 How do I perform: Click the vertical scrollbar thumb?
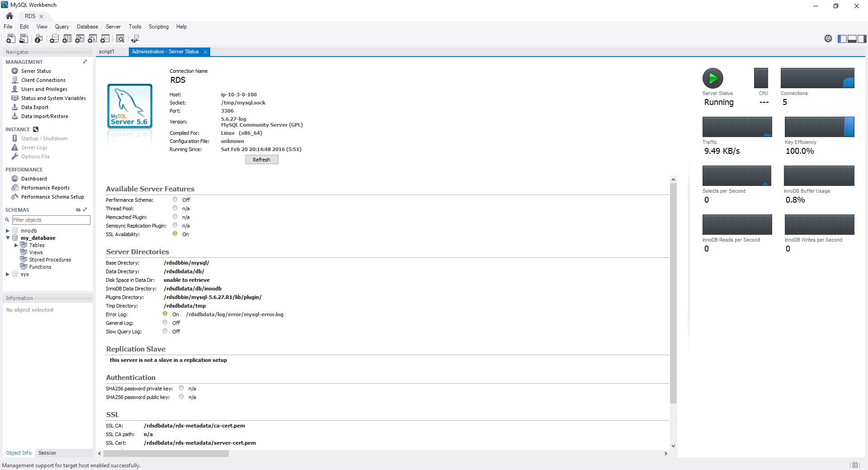pos(673,293)
